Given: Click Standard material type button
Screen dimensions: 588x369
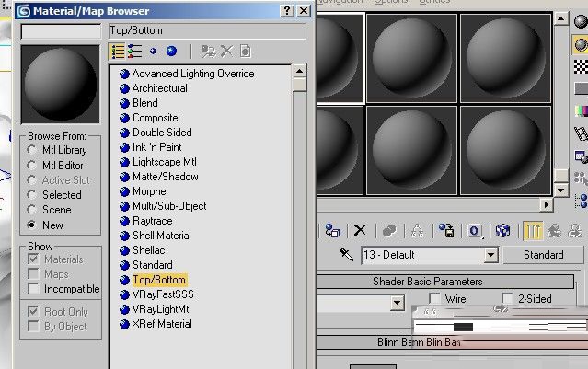Looking at the screenshot, I should pos(543,255).
